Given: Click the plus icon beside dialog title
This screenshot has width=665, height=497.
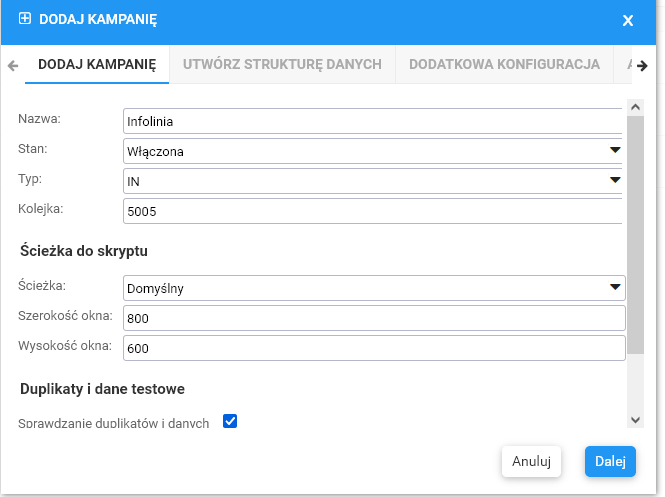Looking at the screenshot, I should tap(25, 19).
